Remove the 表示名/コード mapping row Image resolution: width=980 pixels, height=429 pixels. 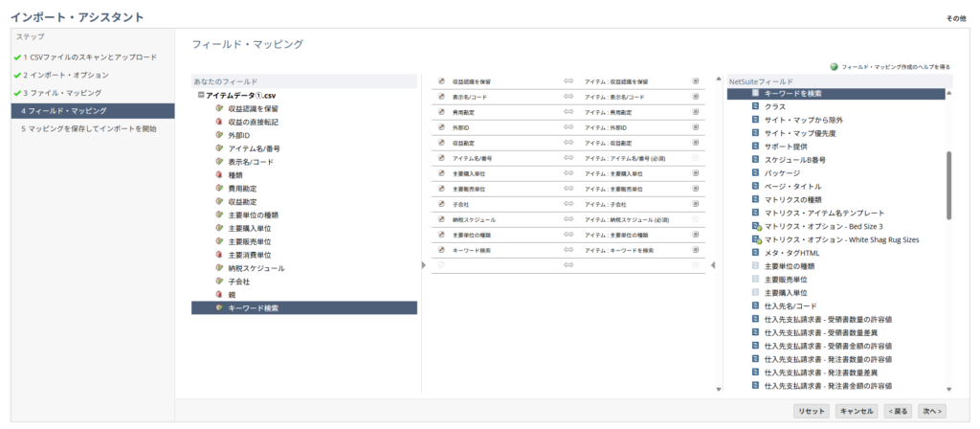tap(696, 97)
